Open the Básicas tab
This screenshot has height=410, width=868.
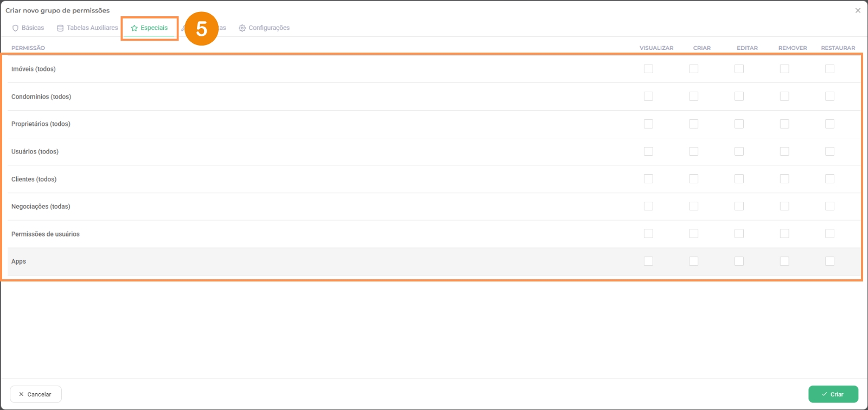(33, 28)
